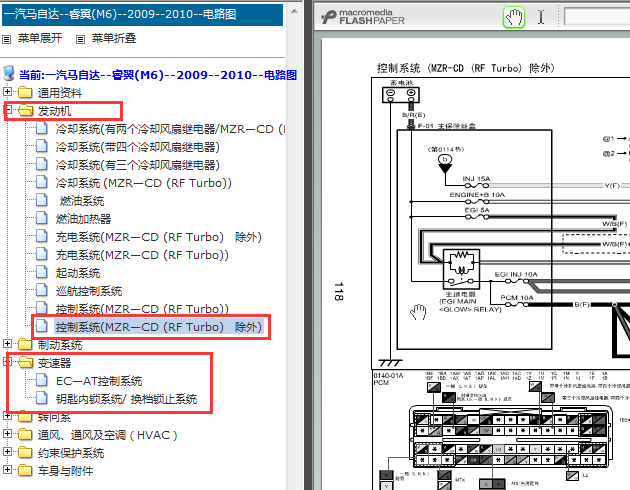Select the 车身与附件 folder
Image resolution: width=630 pixels, height=490 pixels.
pos(65,471)
